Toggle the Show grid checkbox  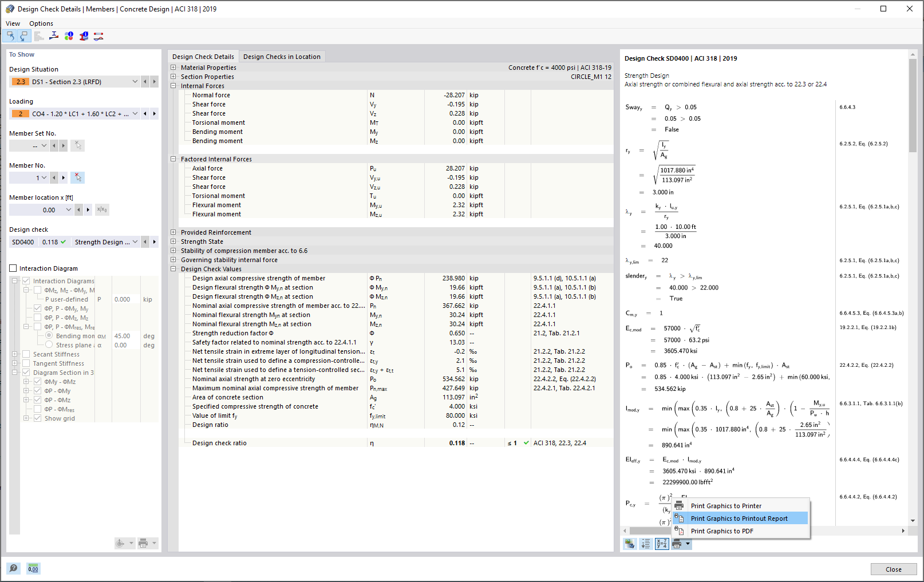click(x=38, y=418)
